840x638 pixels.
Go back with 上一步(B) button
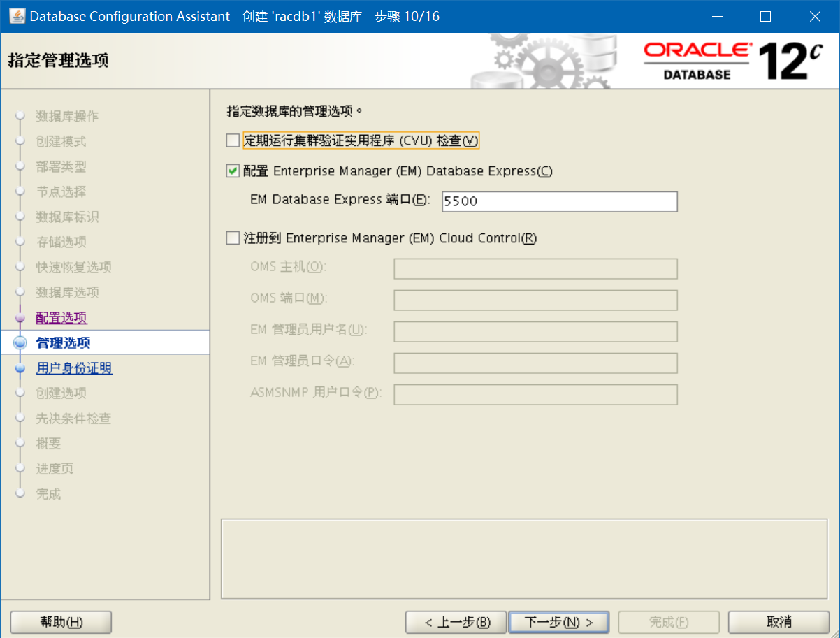click(456, 622)
